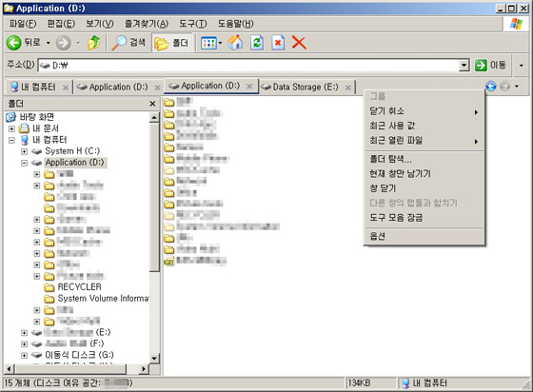This screenshot has width=533, height=392.
Task: Click the large red X delete icon
Action: click(x=299, y=43)
